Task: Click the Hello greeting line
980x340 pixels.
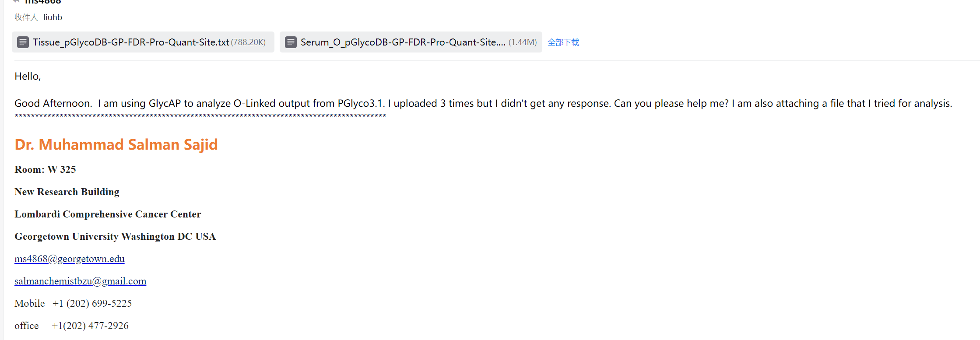Action: [28, 76]
